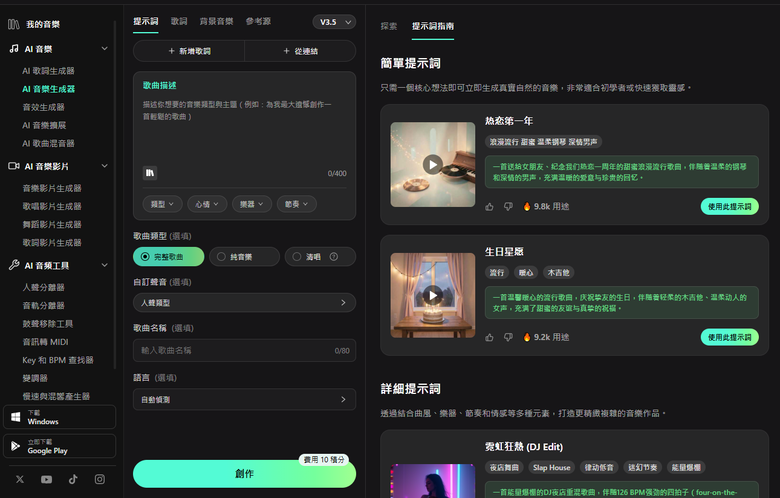
Task: Click the Windows logo download icon
Action: coord(16,417)
